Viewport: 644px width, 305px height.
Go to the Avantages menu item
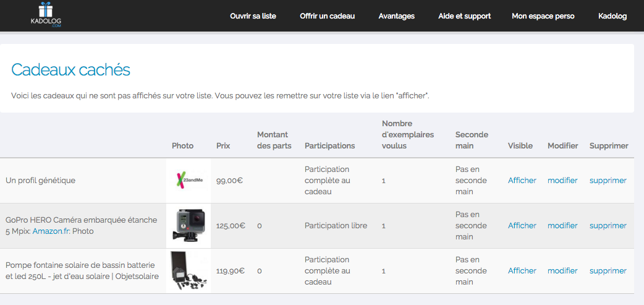pyautogui.click(x=396, y=17)
